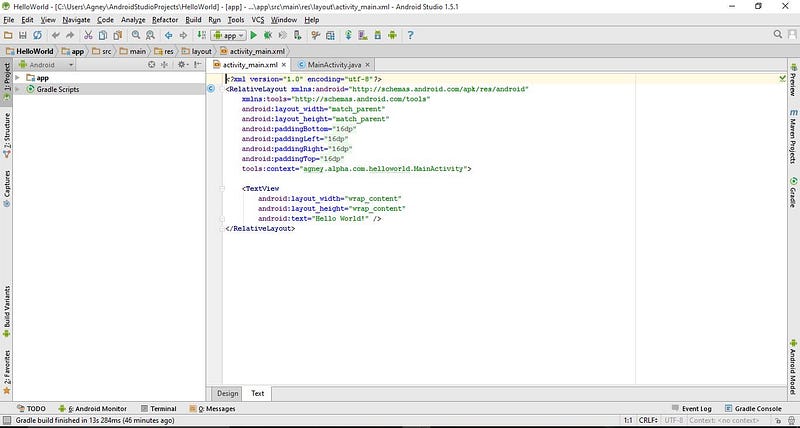Open the app run configuration dropdown
The height and width of the screenshot is (428, 800).
tap(228, 35)
